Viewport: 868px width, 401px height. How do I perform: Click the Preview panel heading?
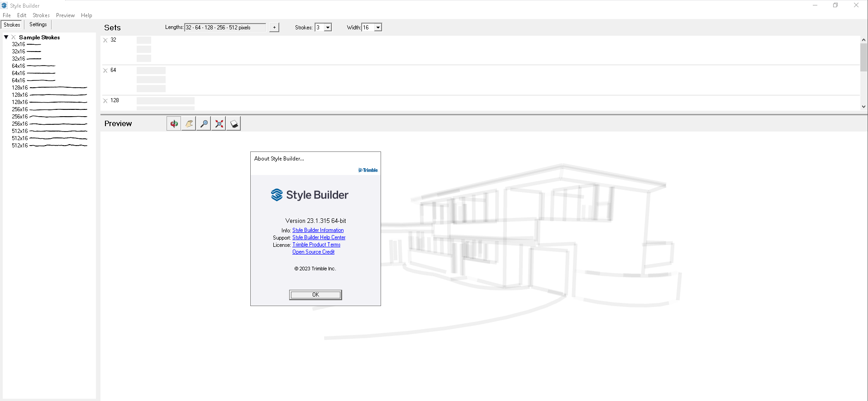[x=118, y=123]
